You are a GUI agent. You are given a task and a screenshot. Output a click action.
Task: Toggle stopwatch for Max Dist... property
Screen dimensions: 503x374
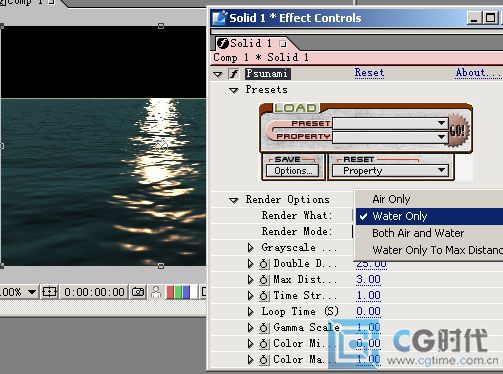264,280
